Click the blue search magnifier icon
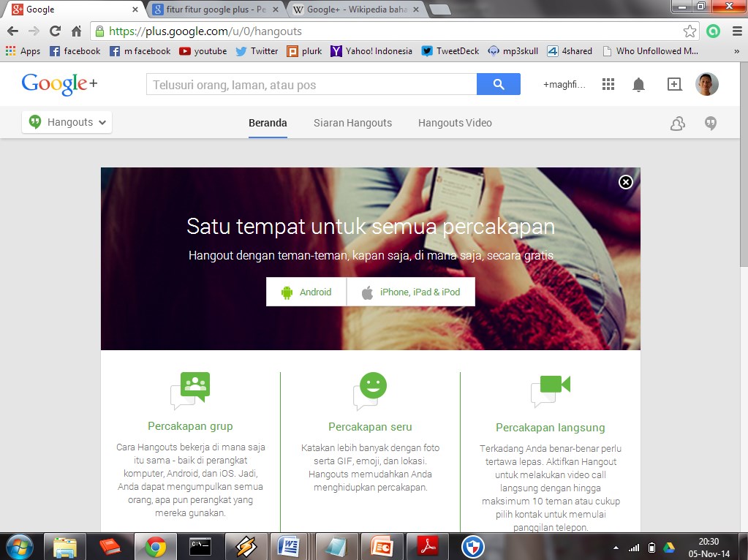The image size is (748, 560). pyautogui.click(x=499, y=84)
